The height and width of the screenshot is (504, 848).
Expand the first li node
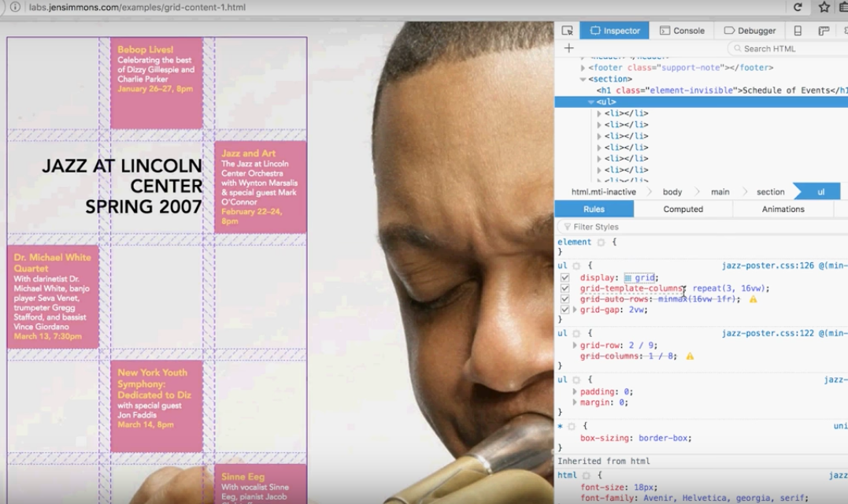pyautogui.click(x=598, y=113)
